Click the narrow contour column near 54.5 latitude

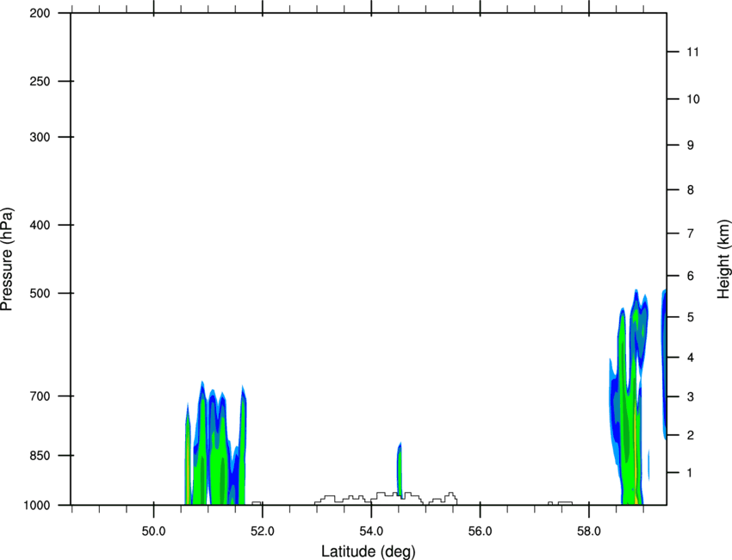click(400, 470)
